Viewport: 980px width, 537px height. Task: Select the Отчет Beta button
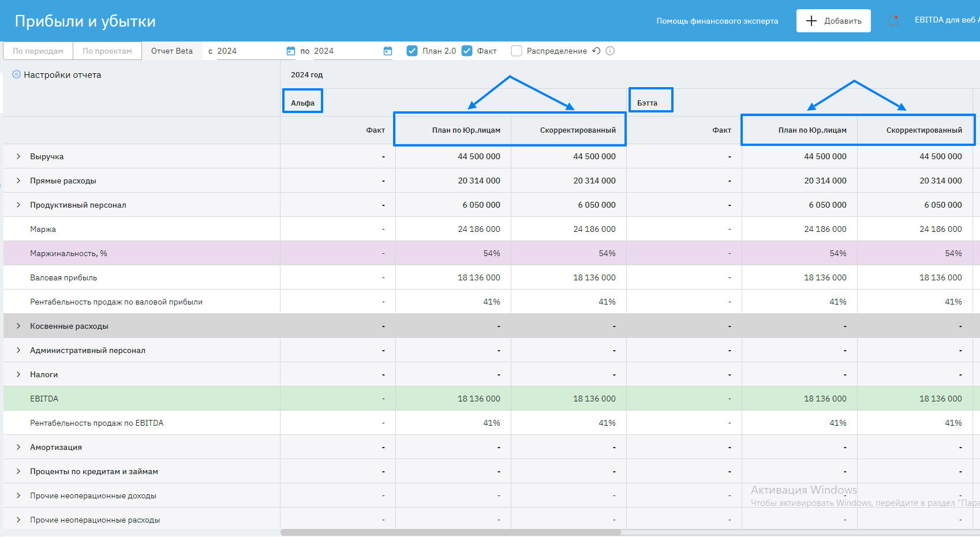tap(172, 51)
